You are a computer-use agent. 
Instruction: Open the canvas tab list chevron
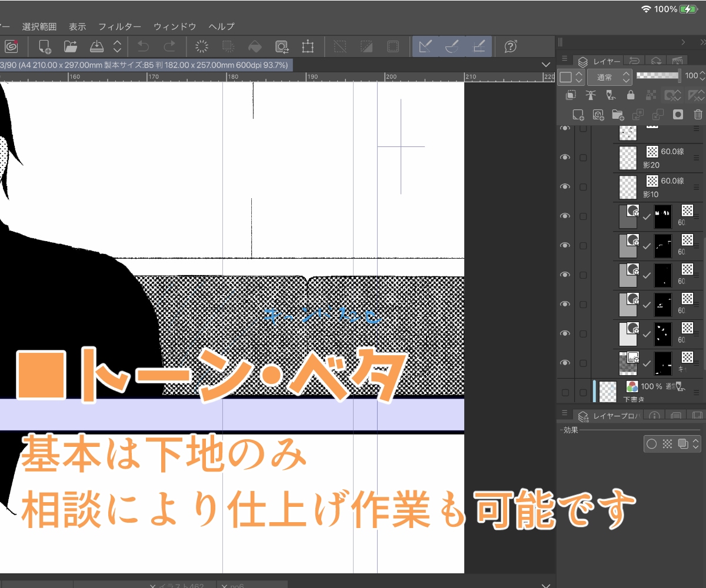(x=545, y=65)
